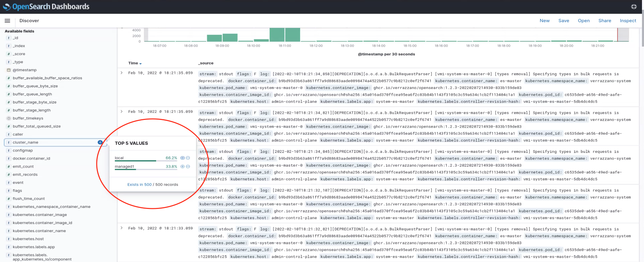Viewport: 644px width, 262px height.
Task: Open the help icon in top bar
Action: 634,7
